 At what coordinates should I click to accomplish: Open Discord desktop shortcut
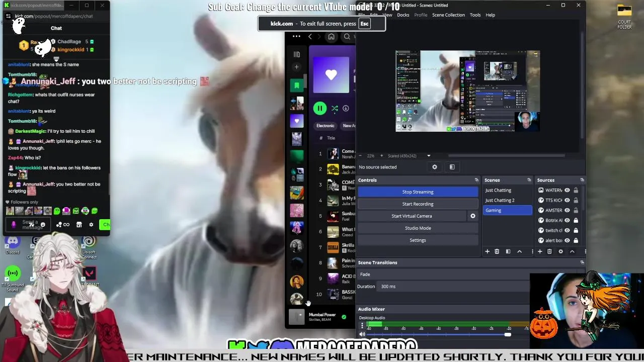[x=13, y=244]
